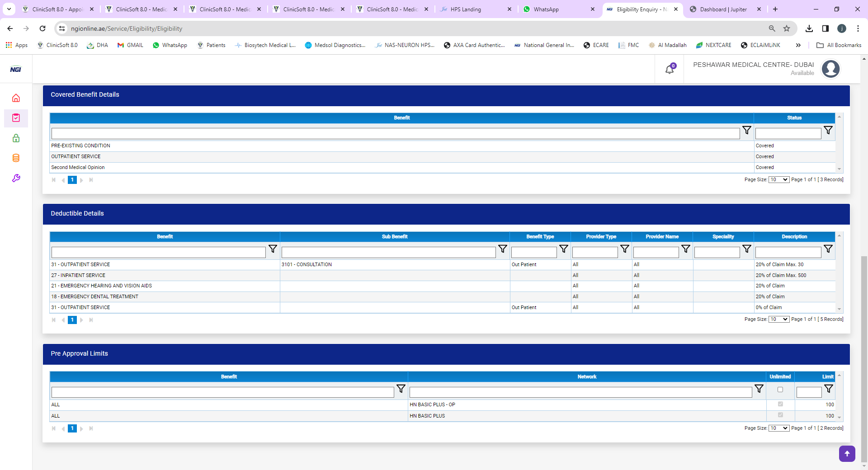868x470 pixels.
Task: Open Page Size dropdown in Covered Benefit Details
Action: [x=778, y=180]
